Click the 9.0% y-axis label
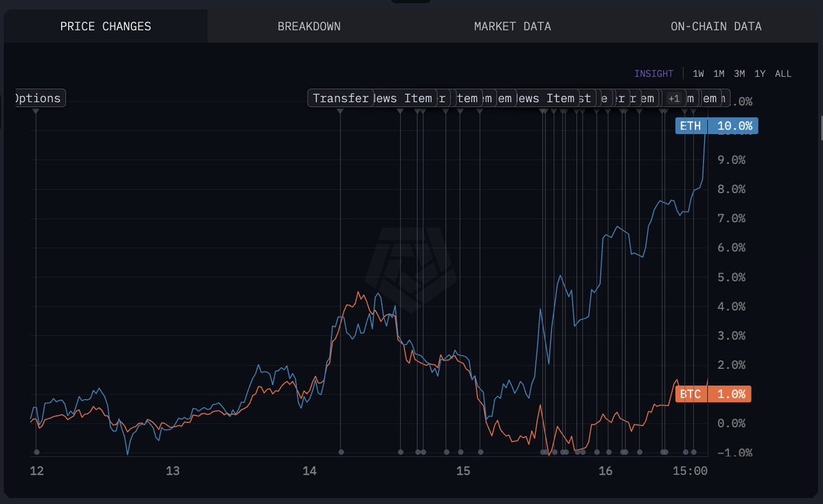The height and width of the screenshot is (504, 823). (730, 160)
